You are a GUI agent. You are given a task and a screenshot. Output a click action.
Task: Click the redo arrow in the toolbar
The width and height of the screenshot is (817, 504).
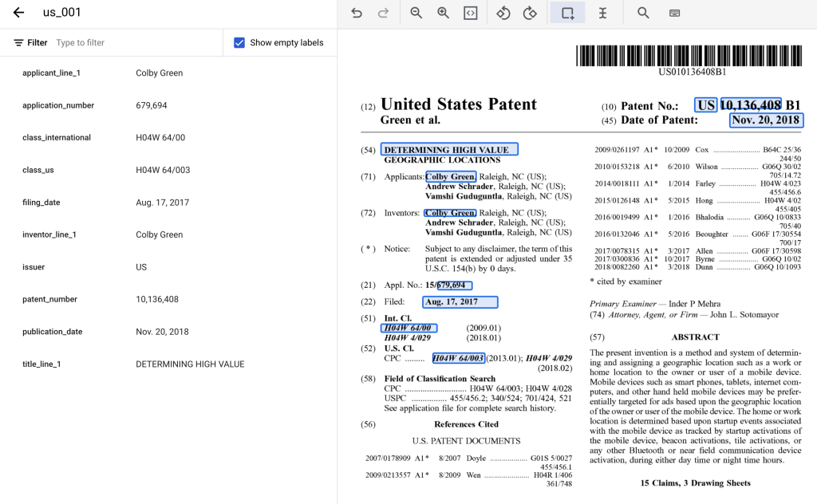coord(383,13)
